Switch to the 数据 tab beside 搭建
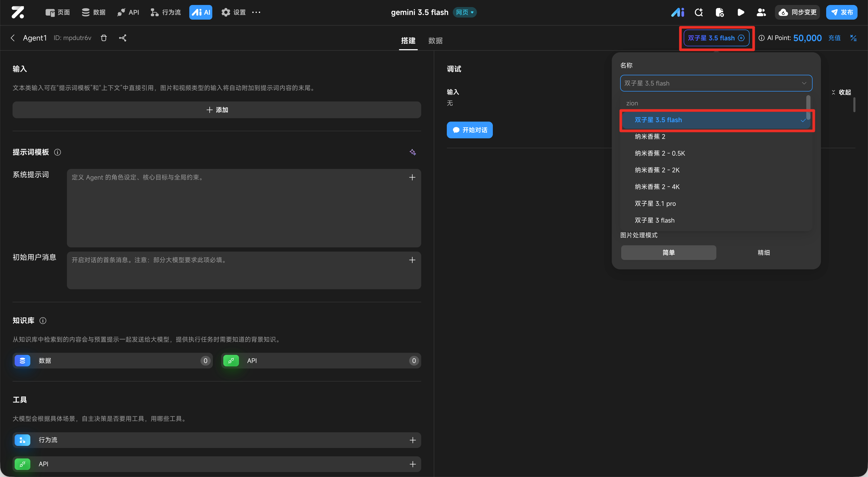This screenshot has width=868, height=477. click(435, 41)
